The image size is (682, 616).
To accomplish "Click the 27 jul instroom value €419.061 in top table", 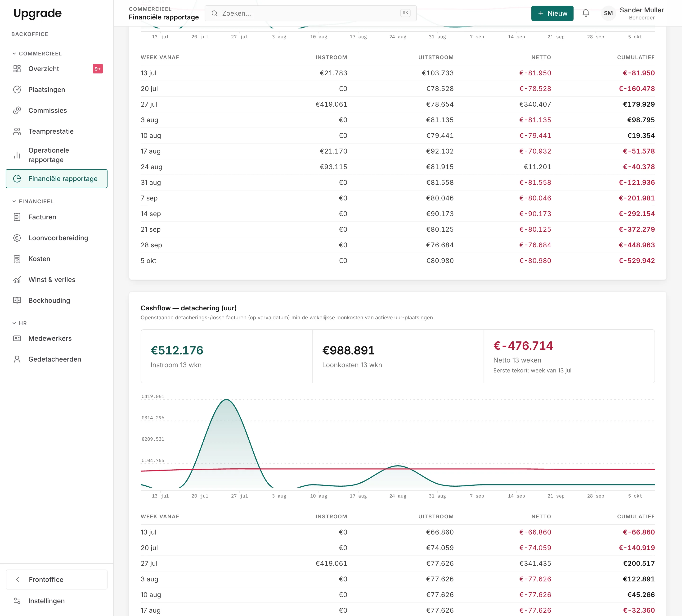I will coord(331,104).
